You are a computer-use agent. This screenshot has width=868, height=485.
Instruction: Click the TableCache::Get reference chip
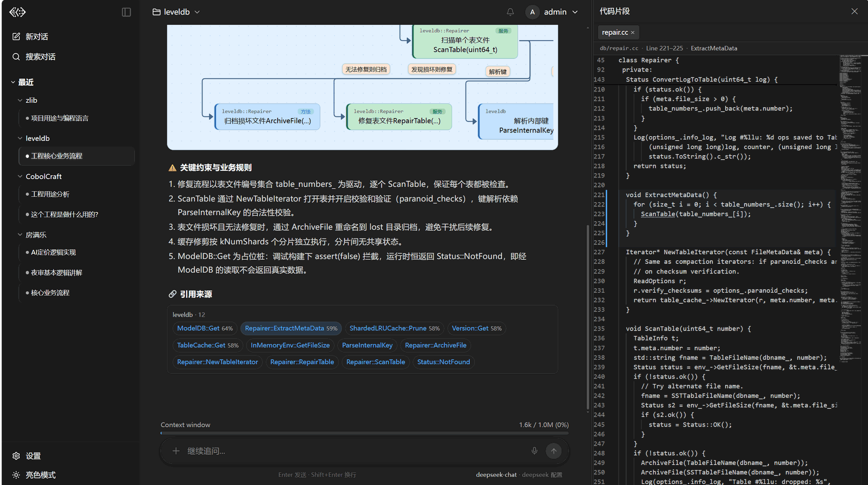point(208,345)
